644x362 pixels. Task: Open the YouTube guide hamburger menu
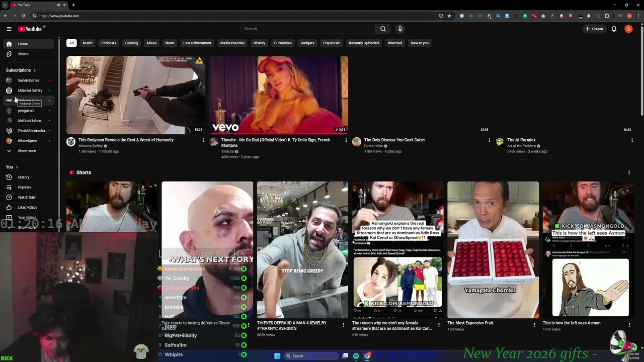[9, 29]
